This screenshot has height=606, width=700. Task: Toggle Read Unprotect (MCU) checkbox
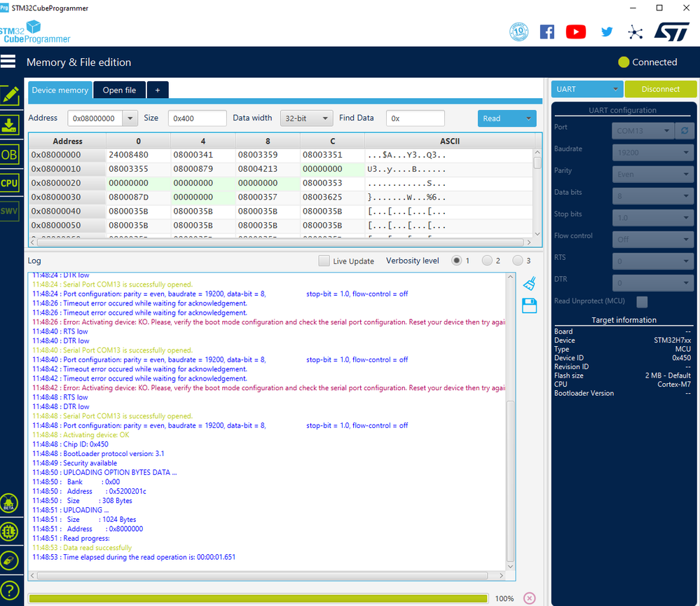pyautogui.click(x=642, y=302)
